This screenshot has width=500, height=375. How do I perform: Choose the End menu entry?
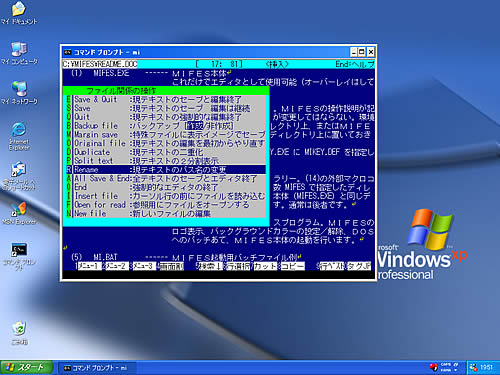click(166, 187)
